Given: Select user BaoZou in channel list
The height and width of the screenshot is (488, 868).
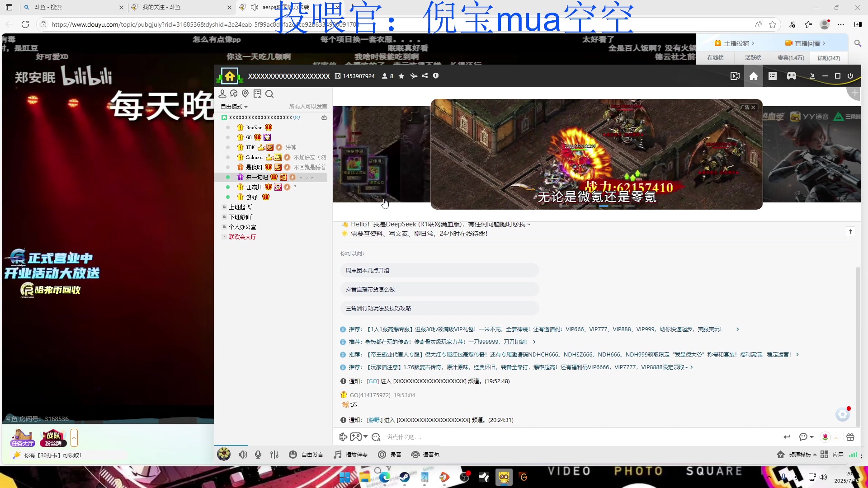Looking at the screenshot, I should click(x=254, y=127).
